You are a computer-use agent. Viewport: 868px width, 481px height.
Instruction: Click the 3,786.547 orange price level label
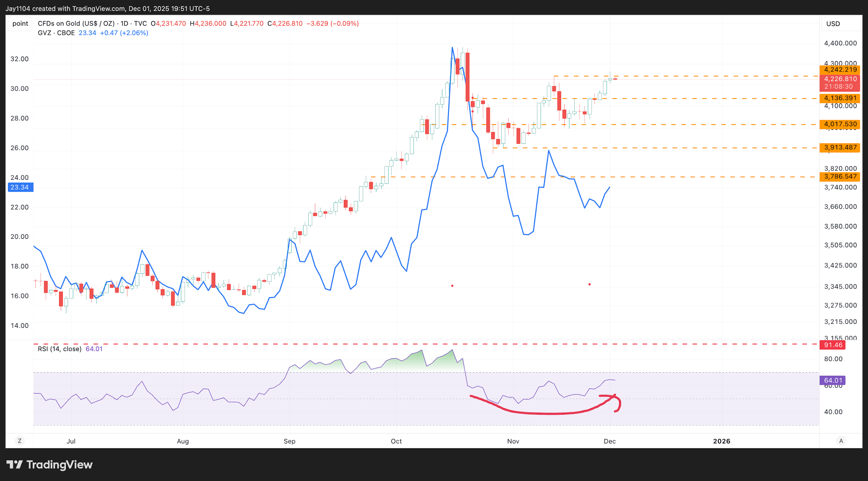[x=840, y=176]
